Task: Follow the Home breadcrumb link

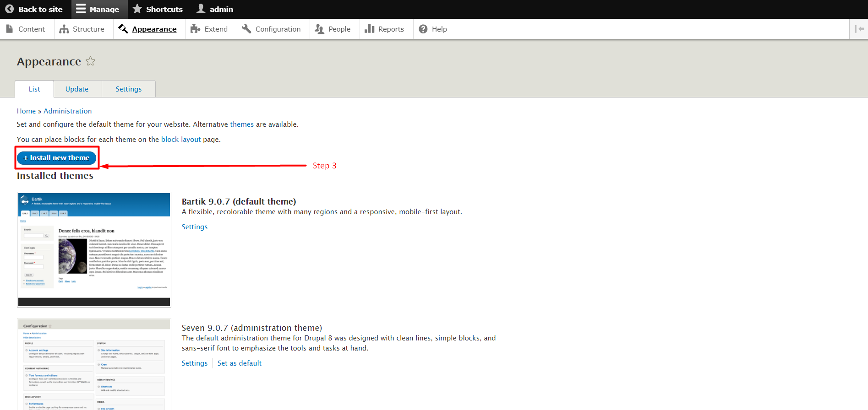Action: [x=26, y=111]
